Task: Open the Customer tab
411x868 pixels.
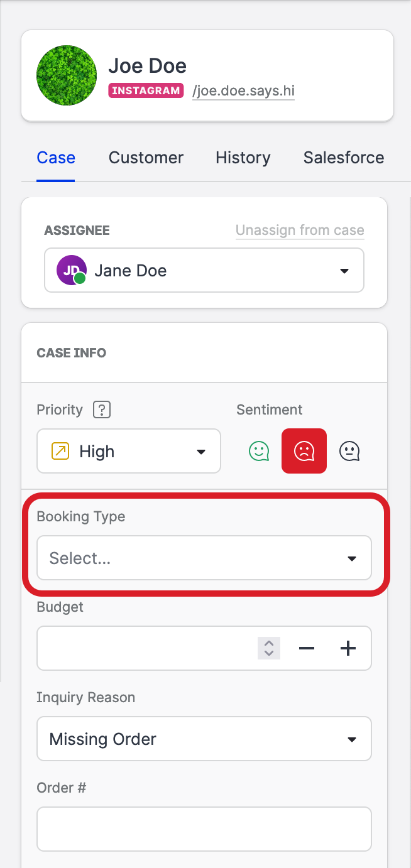Action: (x=146, y=158)
